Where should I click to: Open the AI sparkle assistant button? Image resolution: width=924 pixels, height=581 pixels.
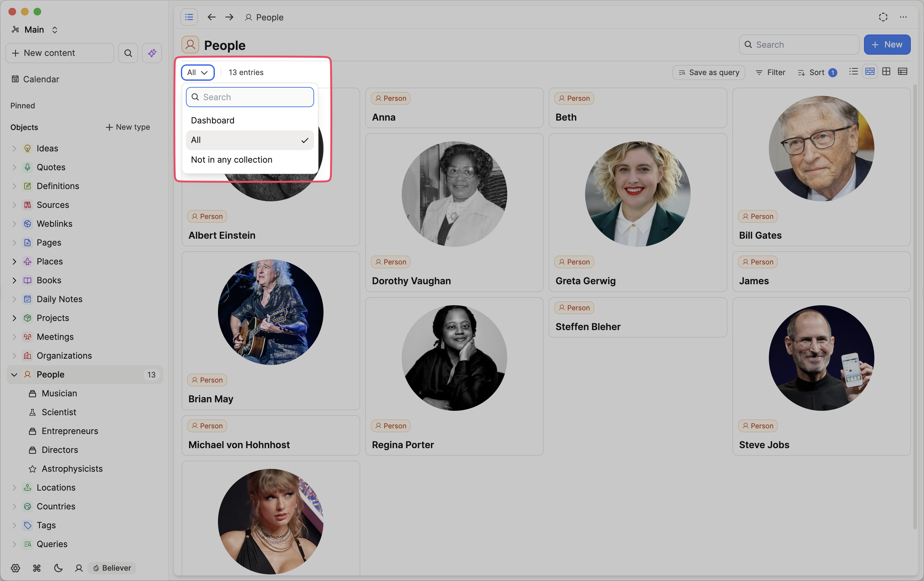pyautogui.click(x=152, y=53)
